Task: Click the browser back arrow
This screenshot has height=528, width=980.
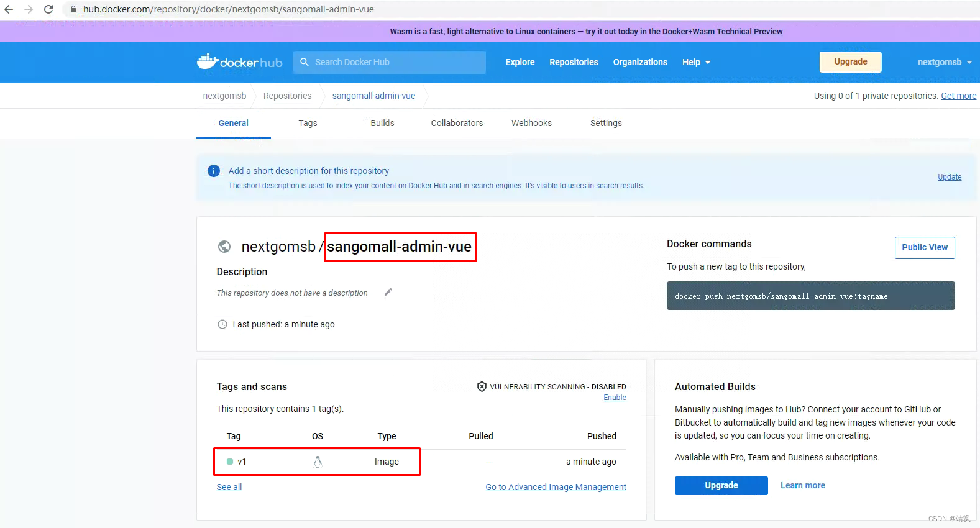Action: pos(9,9)
